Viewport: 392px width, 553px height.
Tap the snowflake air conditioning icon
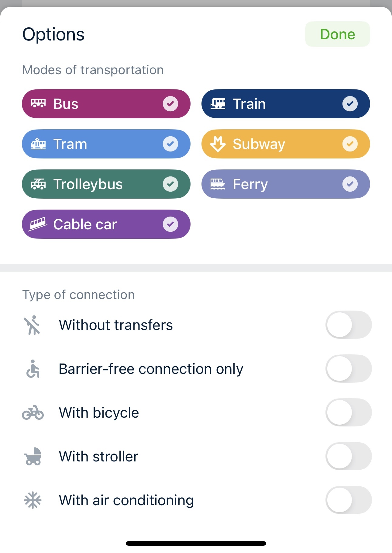click(33, 500)
